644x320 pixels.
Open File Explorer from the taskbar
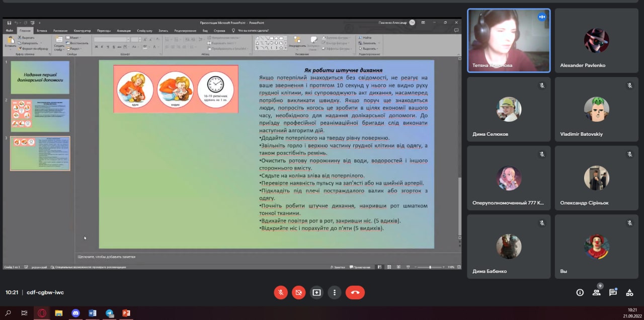tap(58, 313)
